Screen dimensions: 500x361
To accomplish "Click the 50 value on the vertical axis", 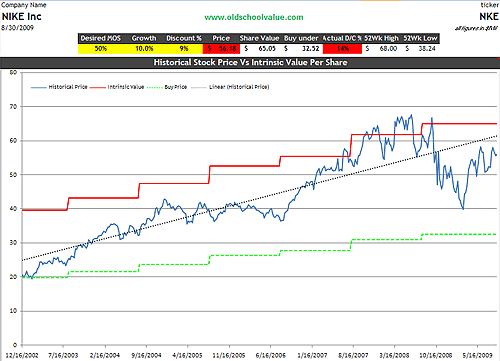I will point(13,175).
